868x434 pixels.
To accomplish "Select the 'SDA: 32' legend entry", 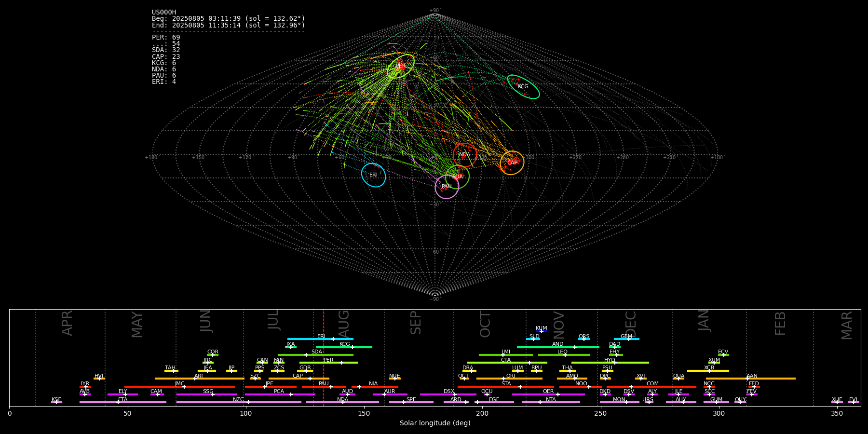I will [x=166, y=50].
